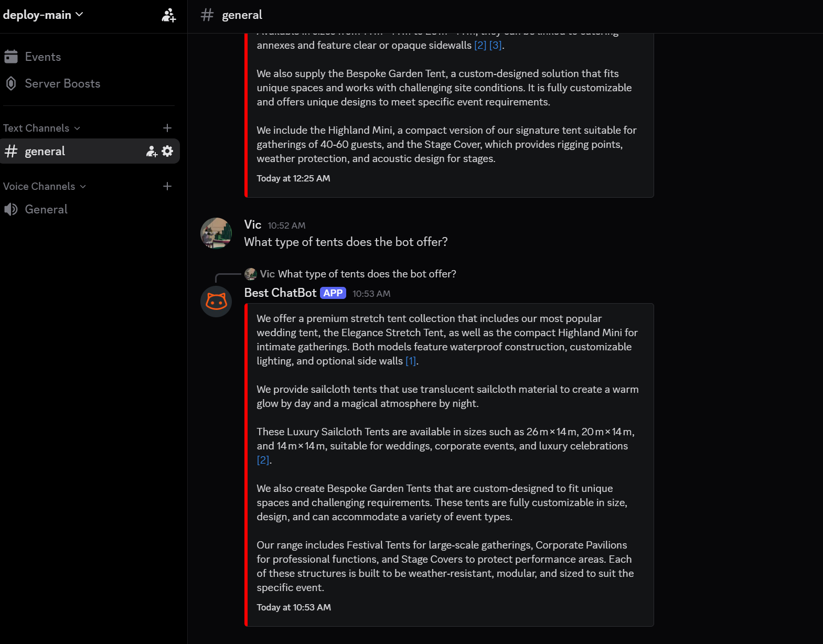This screenshot has height=644, width=823.
Task: Create a new text channel with the plus icon
Action: click(x=167, y=128)
